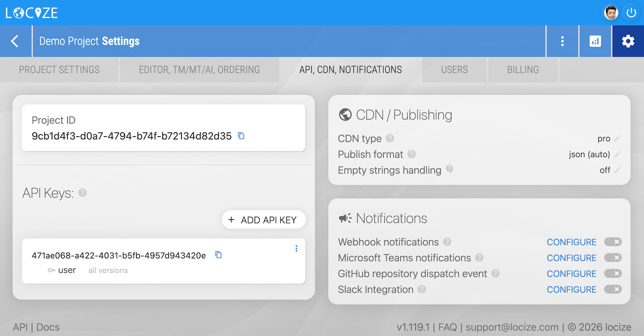Open the project statistics chart icon
This screenshot has width=644, height=336.
595,41
